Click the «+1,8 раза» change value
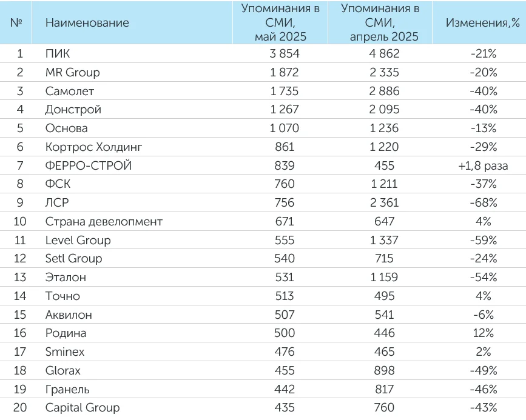The height and width of the screenshot is (420, 526). (483, 165)
